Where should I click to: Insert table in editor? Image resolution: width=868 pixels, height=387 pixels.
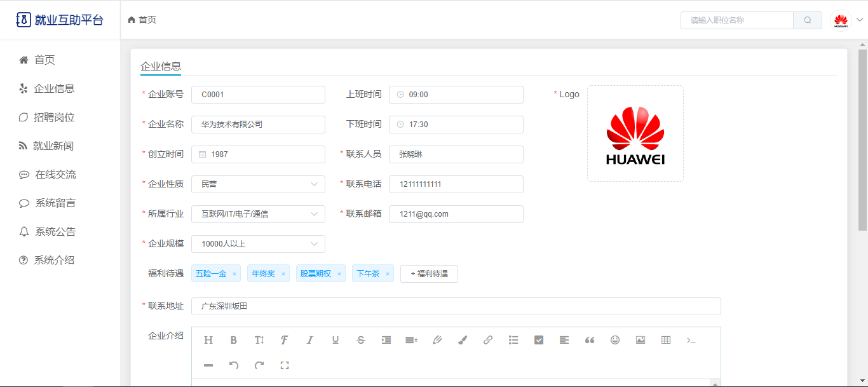pos(666,340)
